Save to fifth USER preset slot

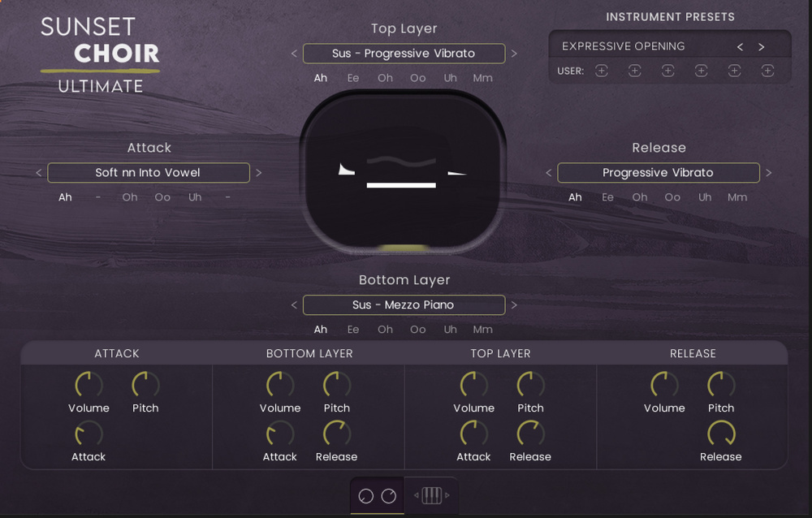(734, 71)
